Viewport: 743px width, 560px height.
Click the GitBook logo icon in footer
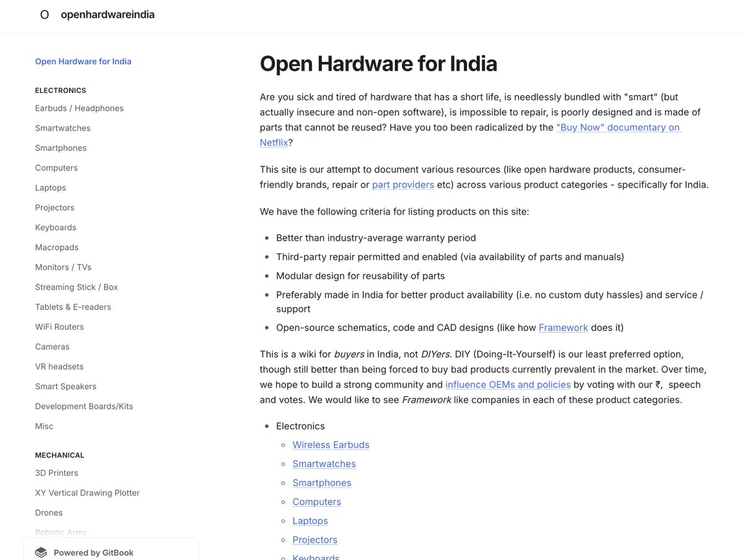click(41, 553)
